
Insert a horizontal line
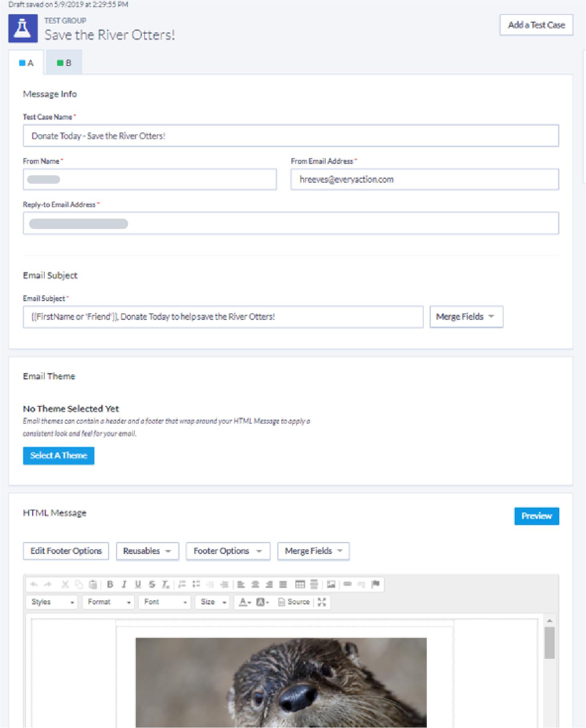click(314, 584)
